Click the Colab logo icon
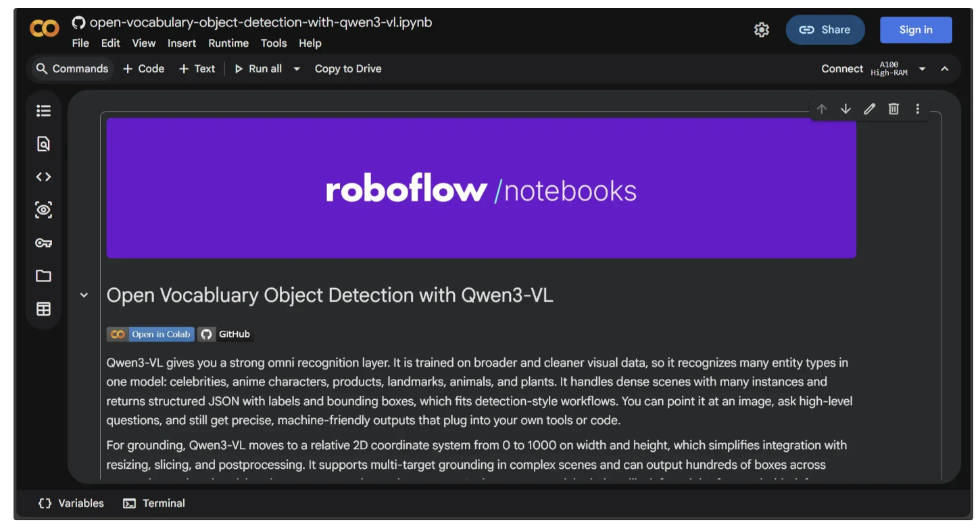Screen dimensions: 980x529 click(x=45, y=28)
